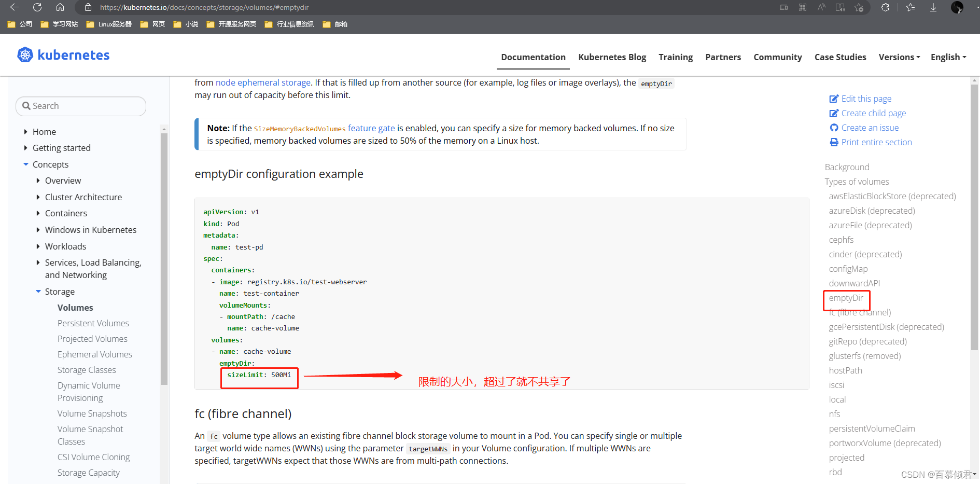
Task: Click the browser address bar URL
Action: 204,7
